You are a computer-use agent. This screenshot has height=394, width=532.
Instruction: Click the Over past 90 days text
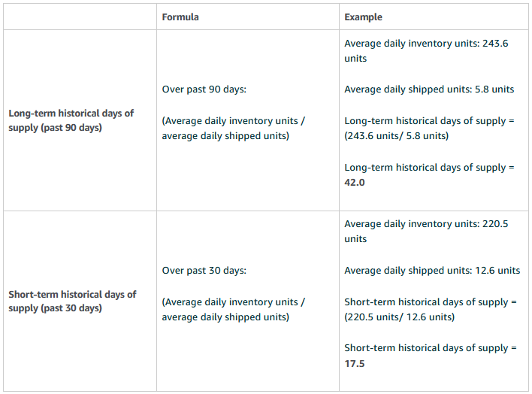coord(204,89)
